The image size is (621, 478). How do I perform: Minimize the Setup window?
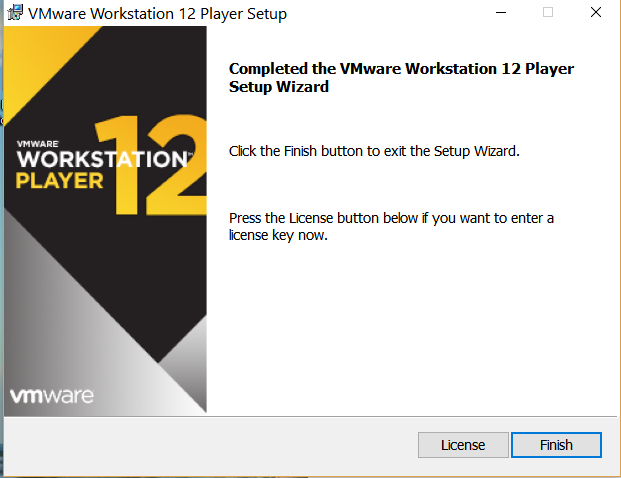pos(500,14)
